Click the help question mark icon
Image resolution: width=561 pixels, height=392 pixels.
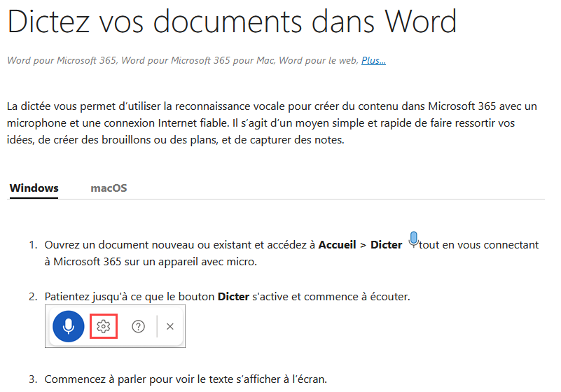pyautogui.click(x=138, y=326)
